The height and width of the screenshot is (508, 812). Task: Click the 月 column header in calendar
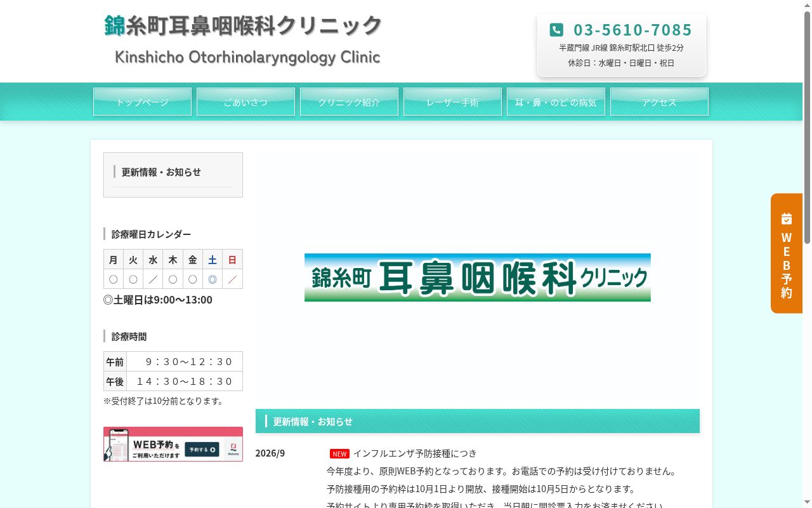114,260
